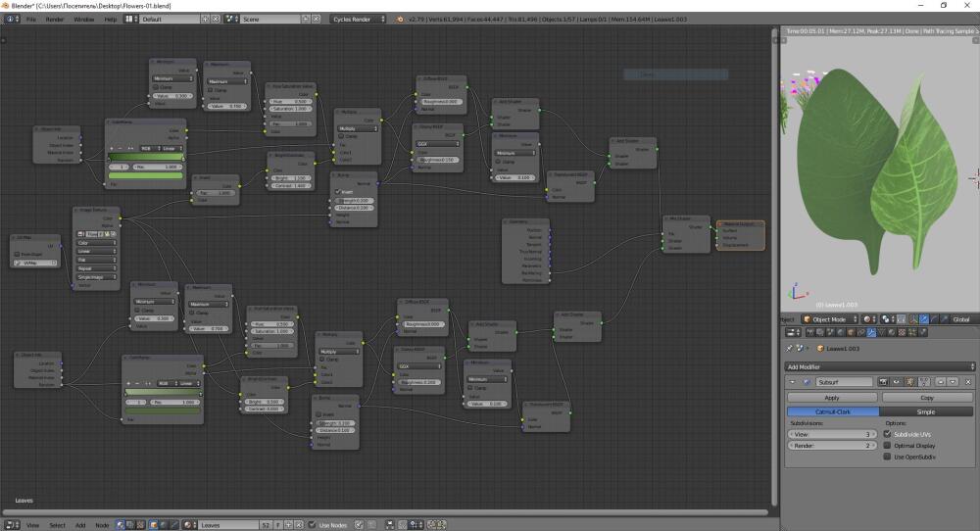Open the Material properties tab icon

click(891, 332)
